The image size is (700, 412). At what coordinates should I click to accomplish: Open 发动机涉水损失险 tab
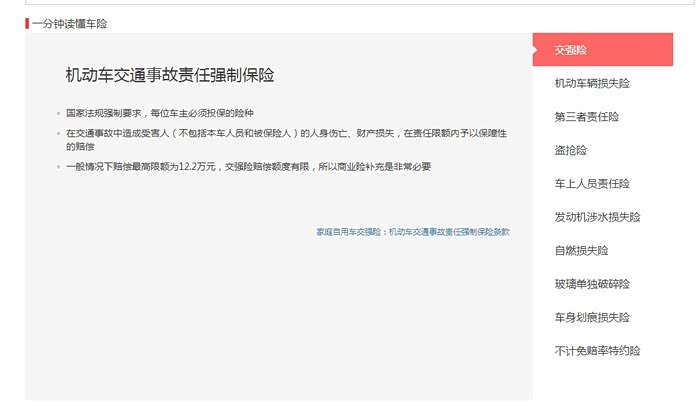point(597,217)
